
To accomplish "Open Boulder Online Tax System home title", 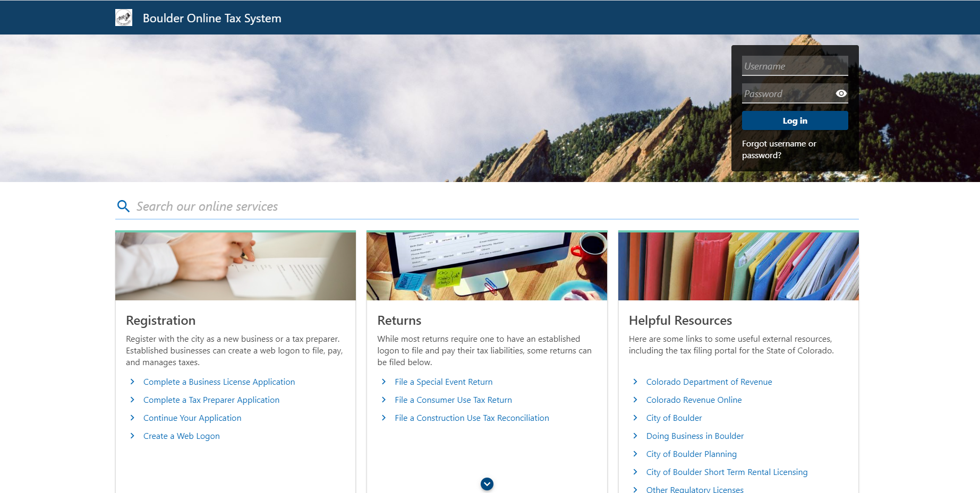I will pyautogui.click(x=212, y=18).
